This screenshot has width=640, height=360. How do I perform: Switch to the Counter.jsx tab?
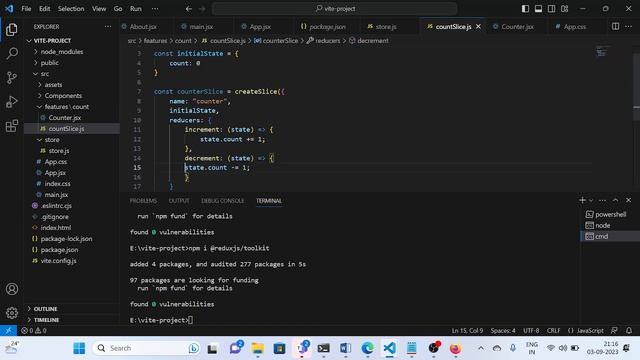[x=517, y=27]
